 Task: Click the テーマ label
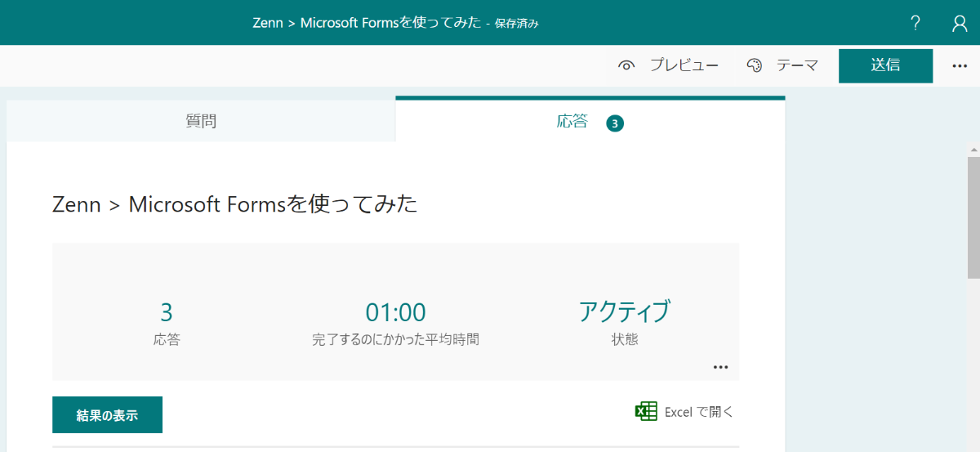[x=797, y=65]
